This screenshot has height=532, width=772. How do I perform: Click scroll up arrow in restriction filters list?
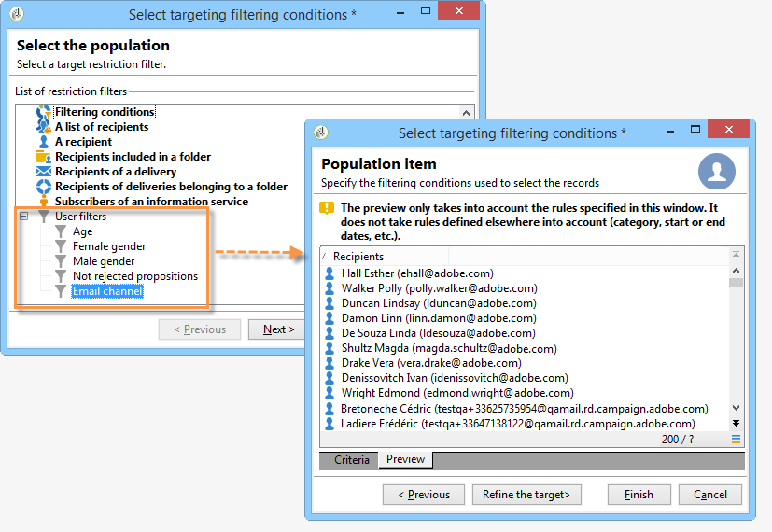point(466,113)
